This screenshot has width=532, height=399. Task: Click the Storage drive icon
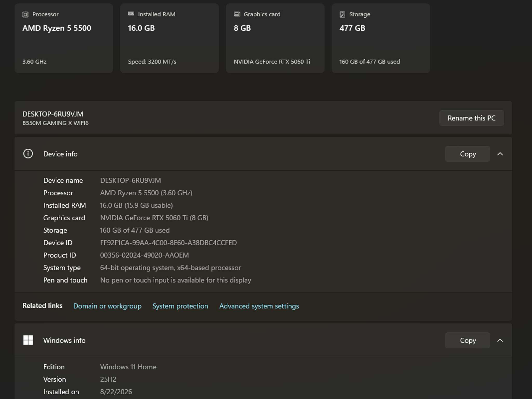(342, 14)
